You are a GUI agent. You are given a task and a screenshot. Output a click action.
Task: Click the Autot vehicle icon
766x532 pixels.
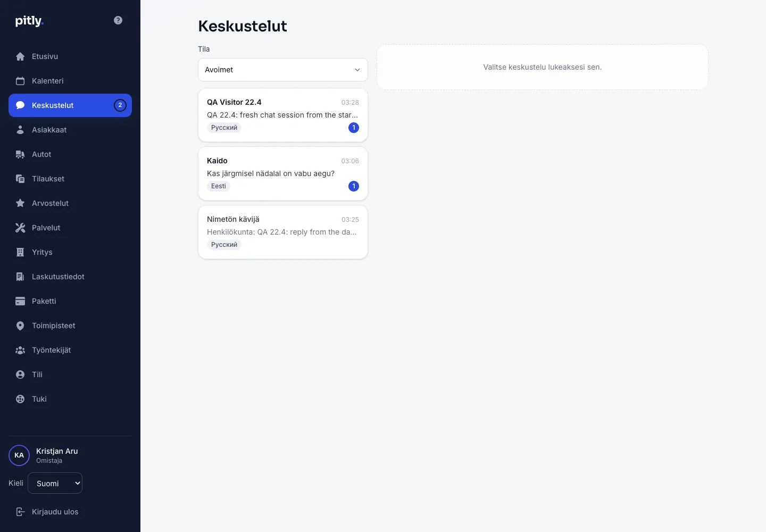20,154
